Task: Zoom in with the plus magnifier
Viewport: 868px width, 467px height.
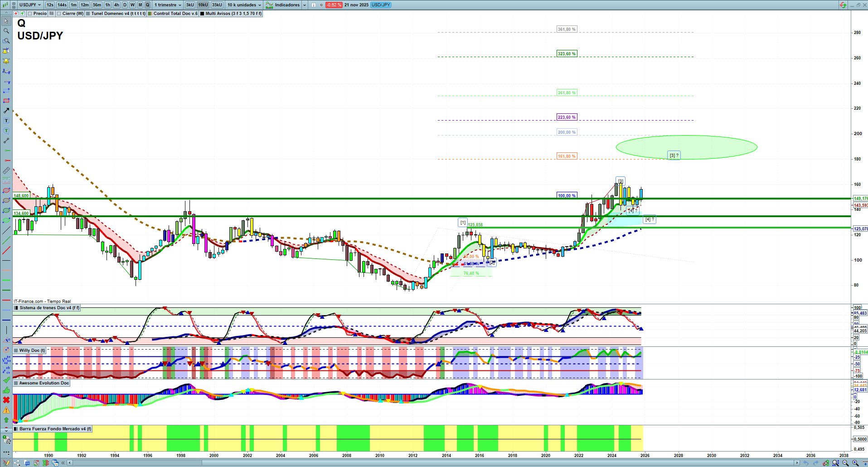Action: [x=855, y=463]
